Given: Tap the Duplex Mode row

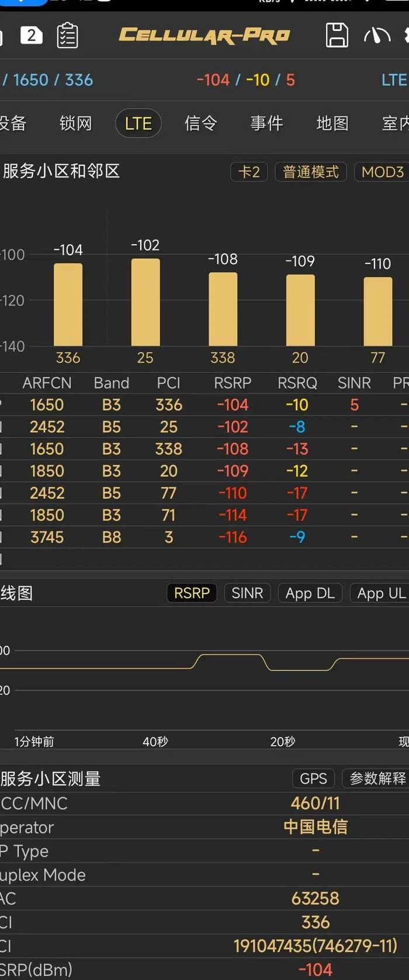Looking at the screenshot, I should [204, 874].
